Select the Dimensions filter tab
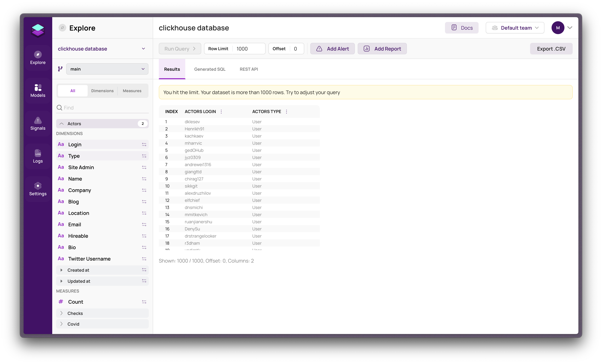Viewport: 602px width, 364px height. (x=102, y=91)
